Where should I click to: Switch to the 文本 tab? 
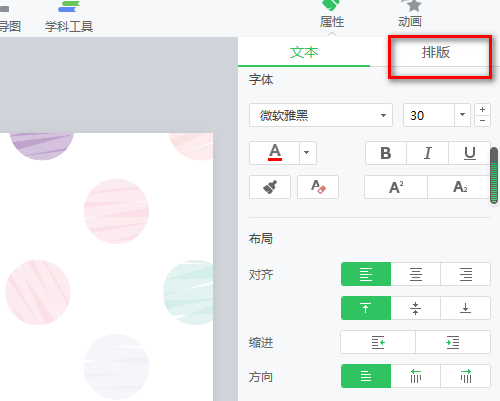[x=304, y=52]
